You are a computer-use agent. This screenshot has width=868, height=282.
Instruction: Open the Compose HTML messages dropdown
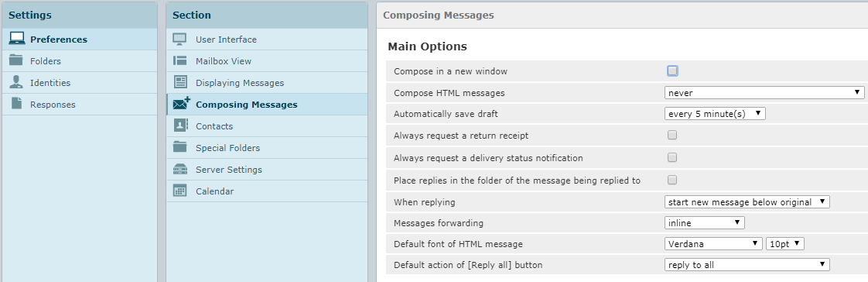coord(764,92)
